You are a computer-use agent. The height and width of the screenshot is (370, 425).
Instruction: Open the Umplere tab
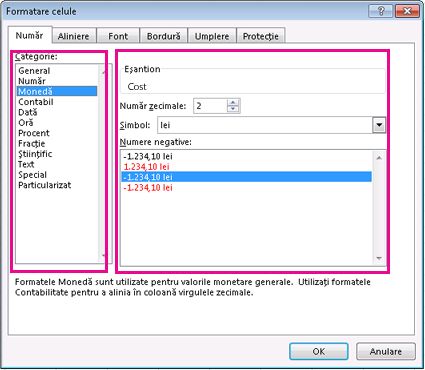pos(212,36)
